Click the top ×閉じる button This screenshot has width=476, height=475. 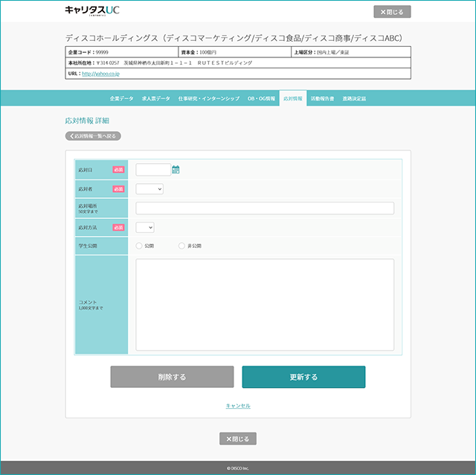coord(392,12)
